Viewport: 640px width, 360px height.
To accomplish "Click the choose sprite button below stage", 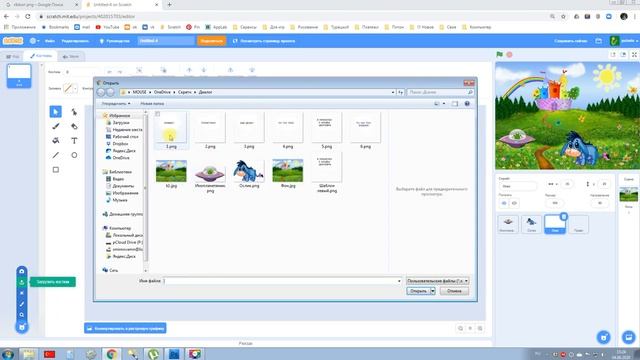I will point(603,337).
